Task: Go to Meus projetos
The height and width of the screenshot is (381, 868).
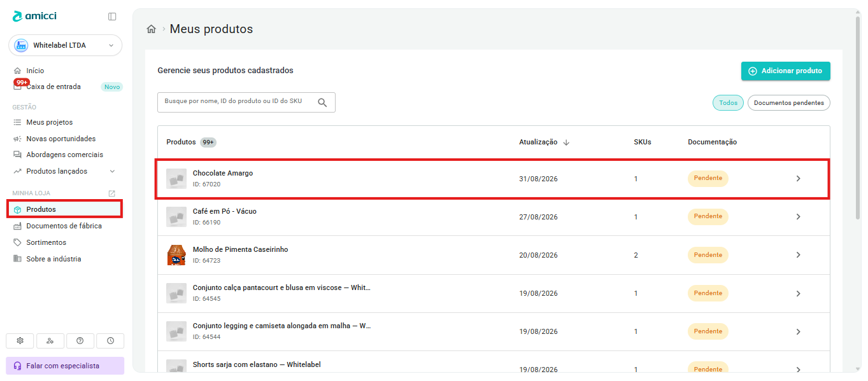Action: [x=49, y=122]
